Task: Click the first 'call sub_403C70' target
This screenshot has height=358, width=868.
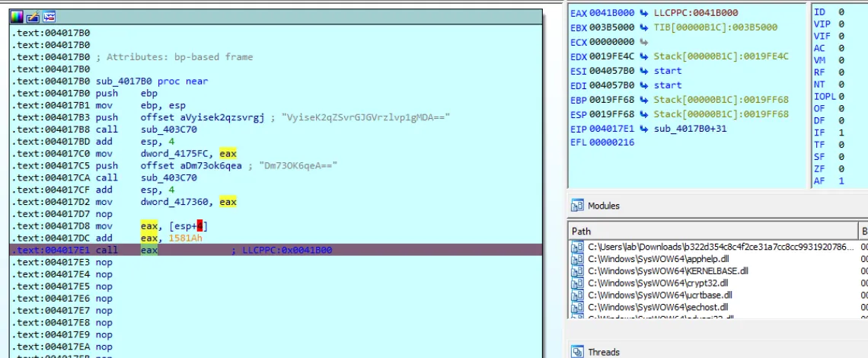Action: click(169, 129)
